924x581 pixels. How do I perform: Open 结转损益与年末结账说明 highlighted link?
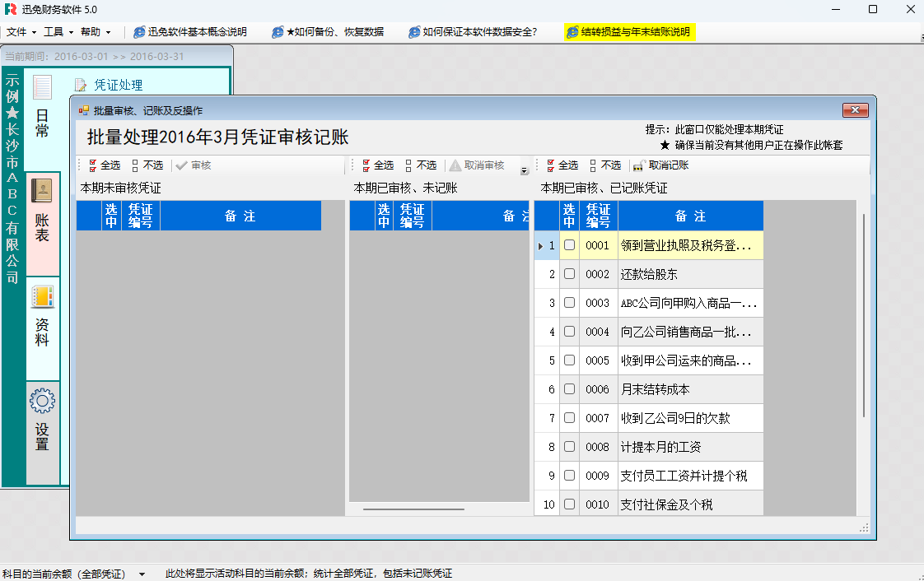(x=630, y=32)
